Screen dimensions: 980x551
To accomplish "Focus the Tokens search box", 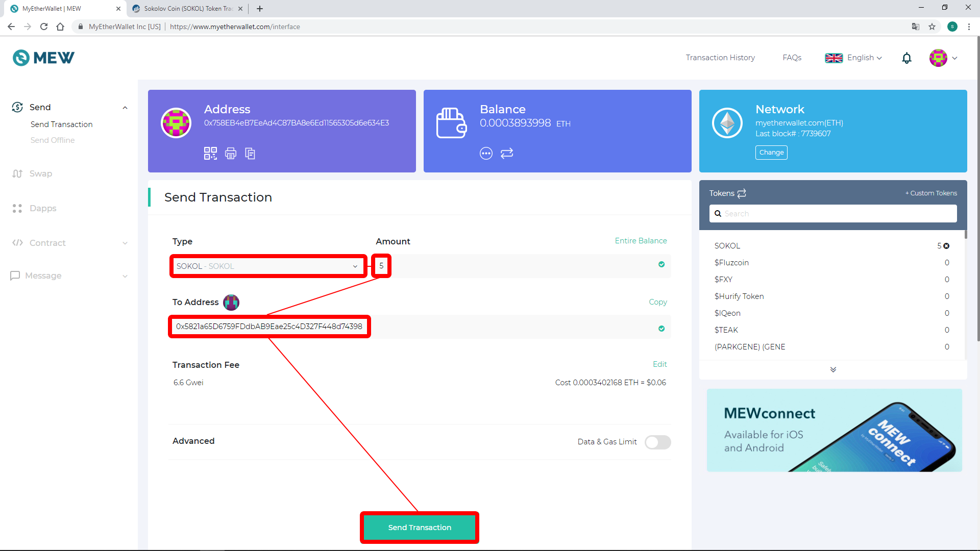I will pos(833,214).
